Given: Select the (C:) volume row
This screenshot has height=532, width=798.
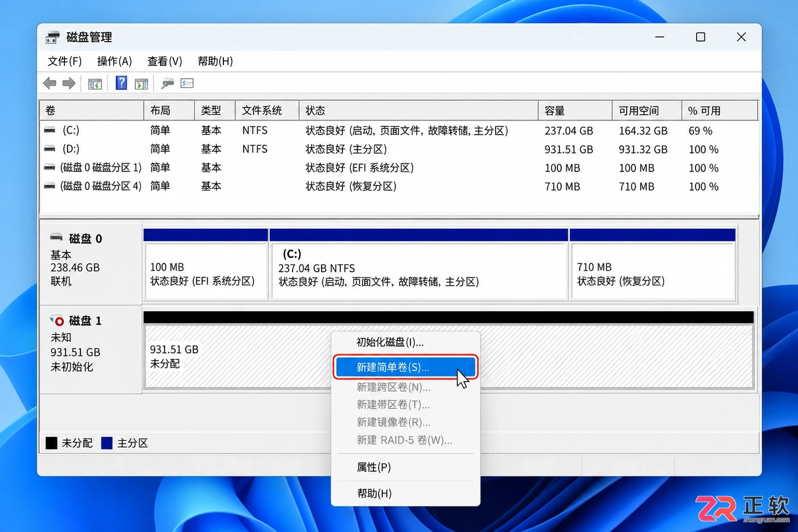Looking at the screenshot, I should pos(399,131).
